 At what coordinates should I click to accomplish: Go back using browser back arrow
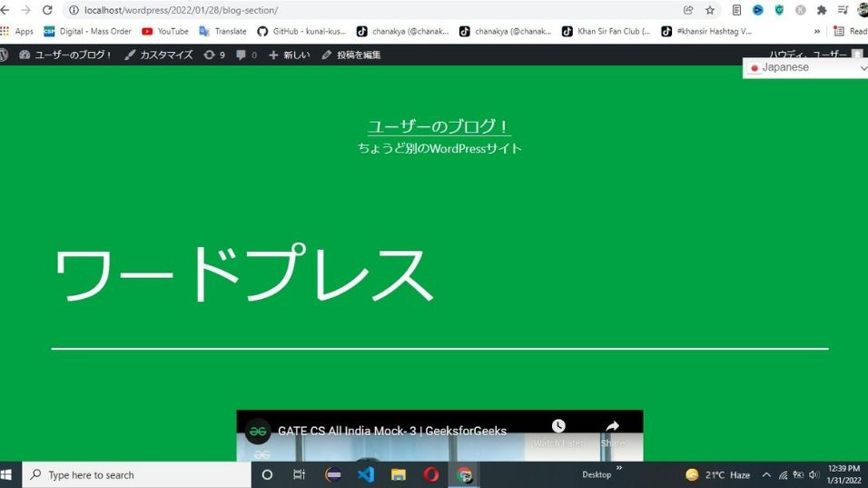pyautogui.click(x=5, y=10)
